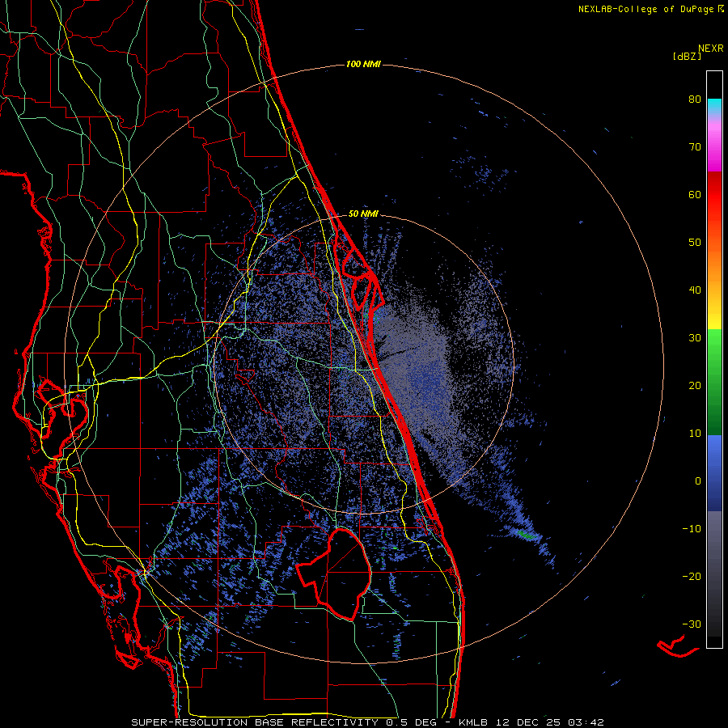Click the -30 value on dBZ scale
This screenshot has height=728, width=728.
pos(692,624)
